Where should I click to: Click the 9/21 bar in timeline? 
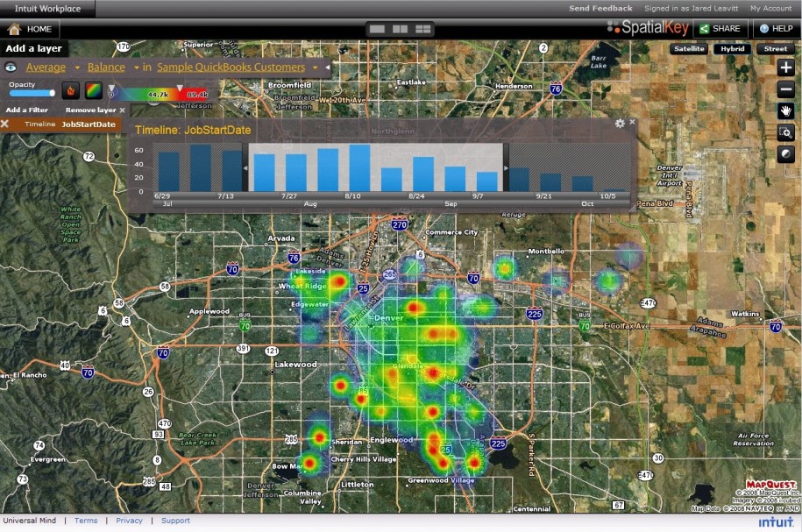pyautogui.click(x=550, y=182)
